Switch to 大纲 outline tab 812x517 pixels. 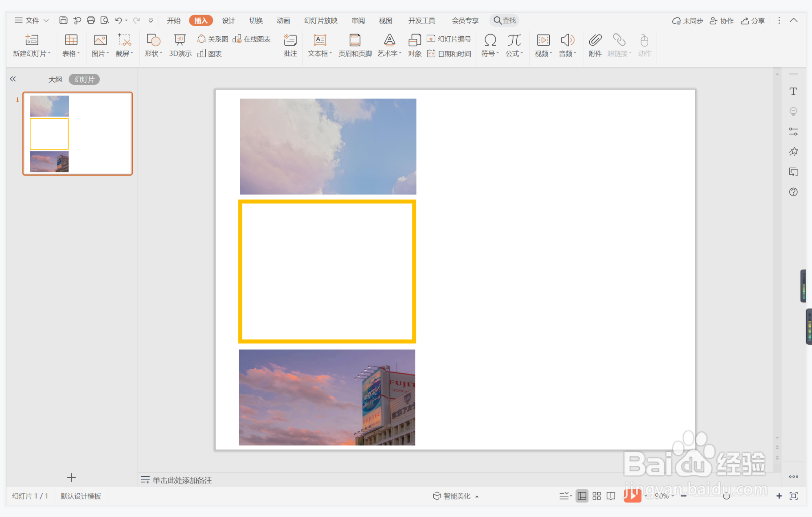pyautogui.click(x=55, y=79)
